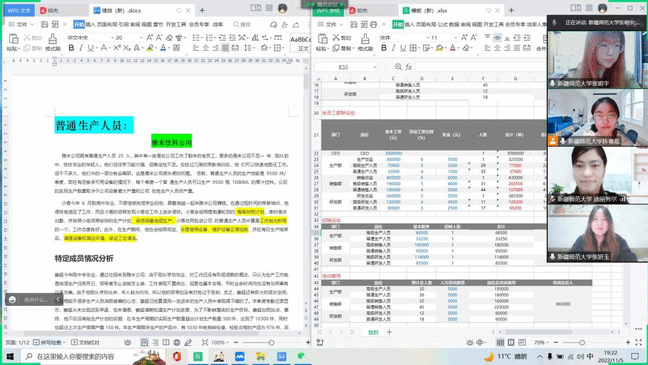Toggle justify paragraph alignment in the document
The height and width of the screenshot is (365, 648).
pos(225,48)
